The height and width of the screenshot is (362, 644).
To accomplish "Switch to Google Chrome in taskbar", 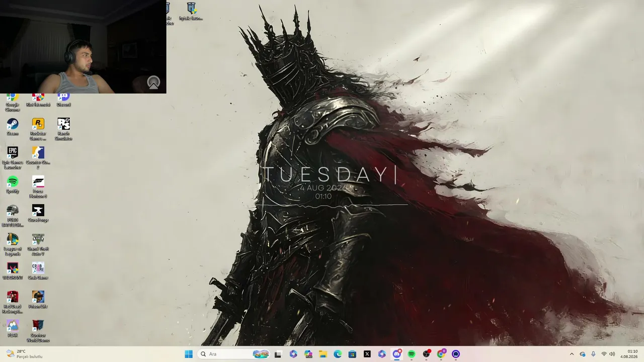I will coord(441,354).
